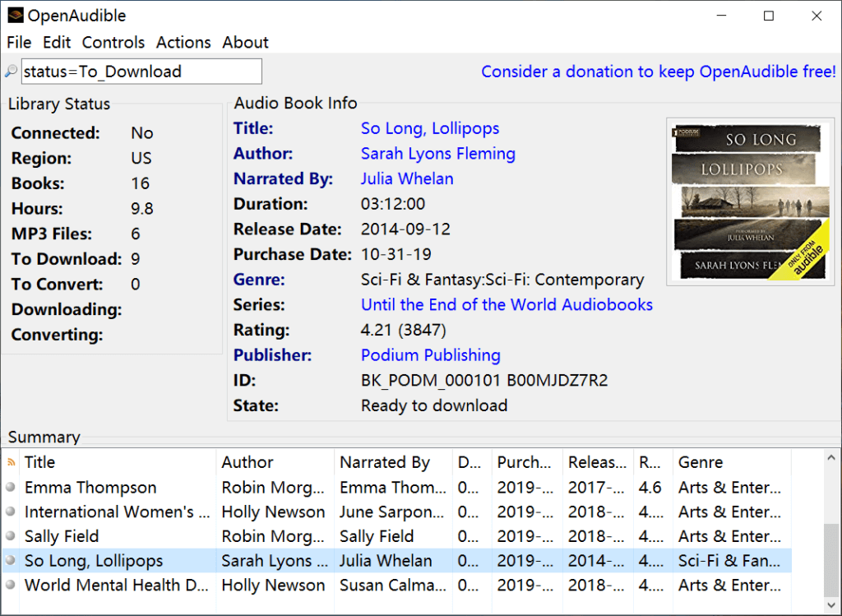The height and width of the screenshot is (616, 842).
Task: Click the Ready to download state text
Action: pos(434,405)
